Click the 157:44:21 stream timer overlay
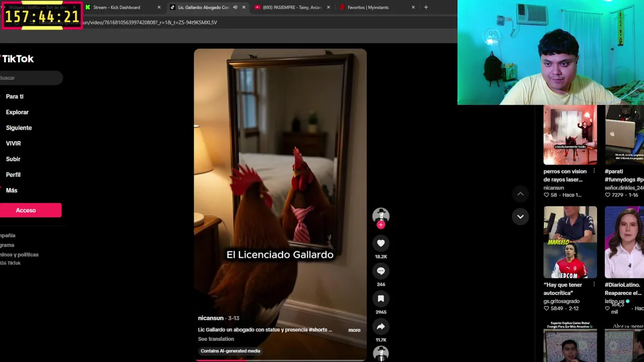This screenshot has height=362, width=644. click(x=42, y=16)
